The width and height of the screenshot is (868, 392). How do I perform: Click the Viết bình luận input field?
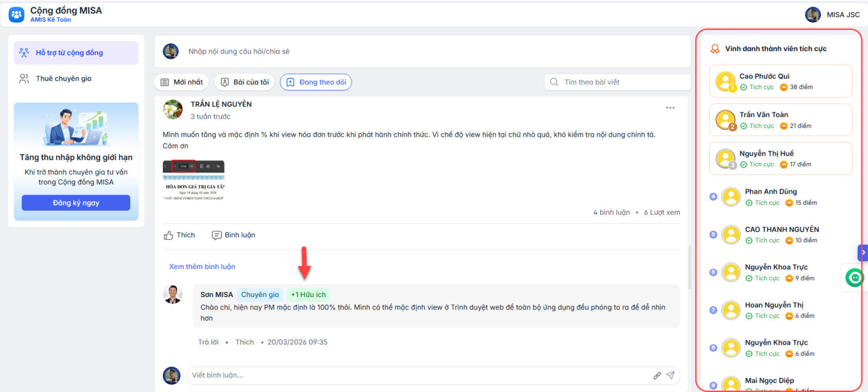[x=418, y=375]
